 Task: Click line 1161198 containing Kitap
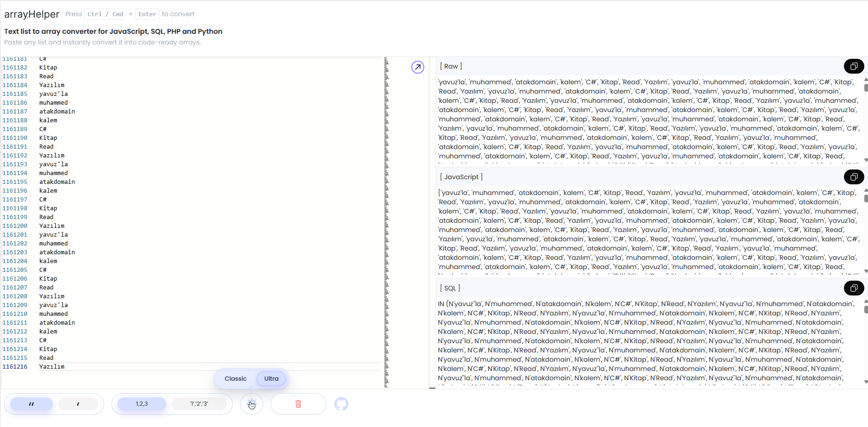48,208
